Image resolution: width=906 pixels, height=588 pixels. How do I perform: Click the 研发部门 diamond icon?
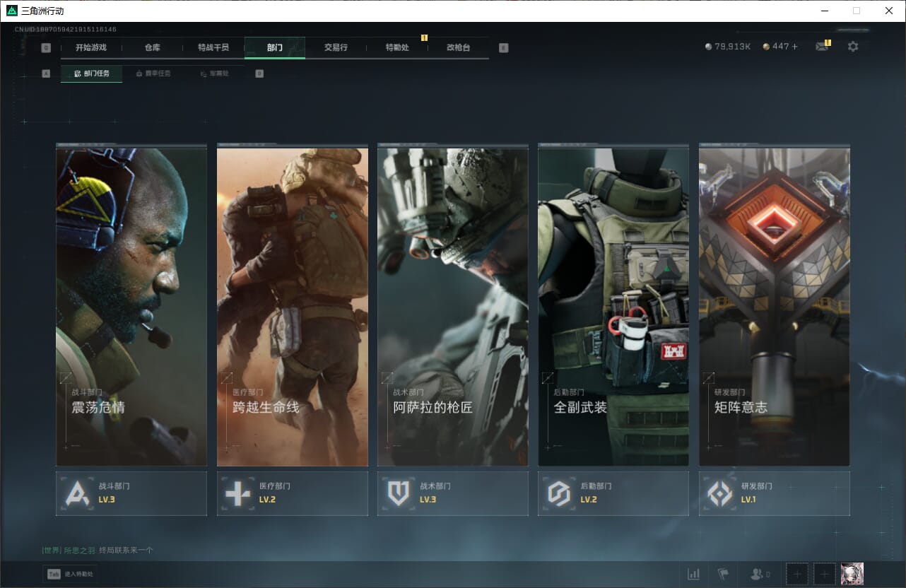coord(720,493)
